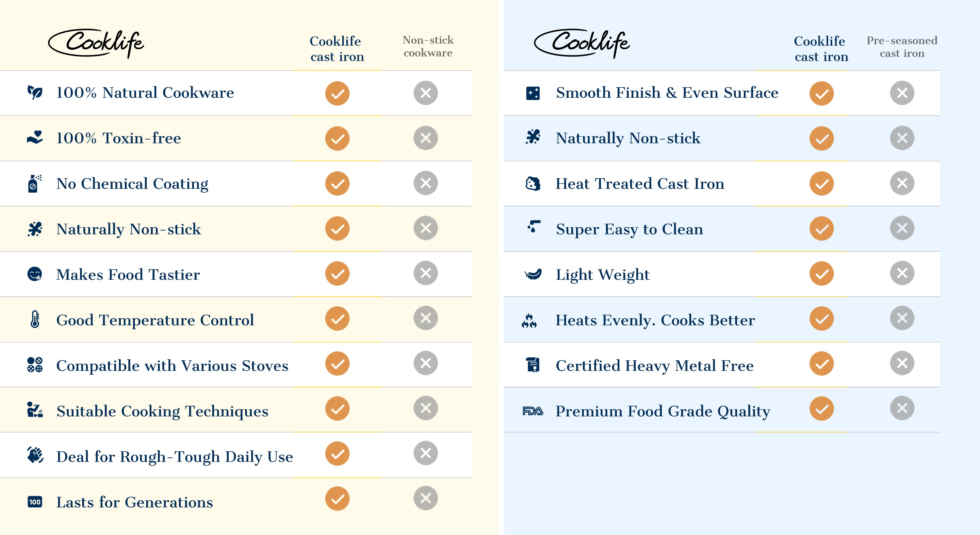980x535 pixels.
Task: Click the 100 badge icon for Lasts for Generations
Action: click(35, 502)
